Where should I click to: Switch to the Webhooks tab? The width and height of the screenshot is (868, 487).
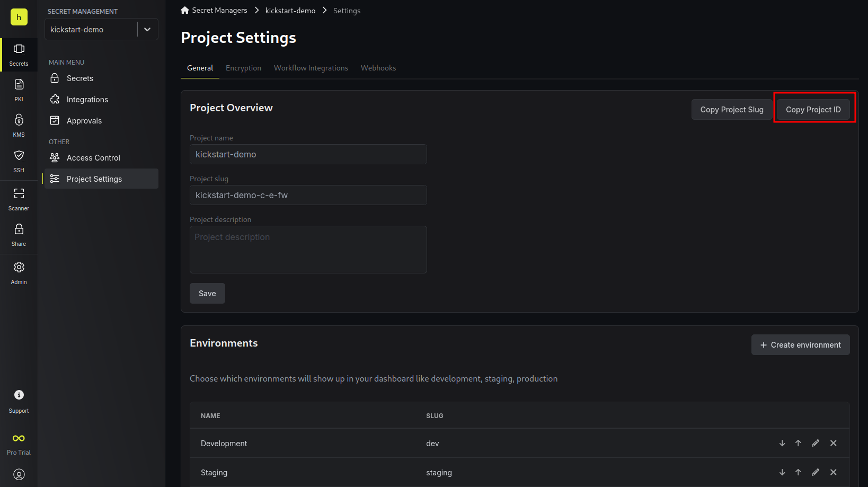378,68
